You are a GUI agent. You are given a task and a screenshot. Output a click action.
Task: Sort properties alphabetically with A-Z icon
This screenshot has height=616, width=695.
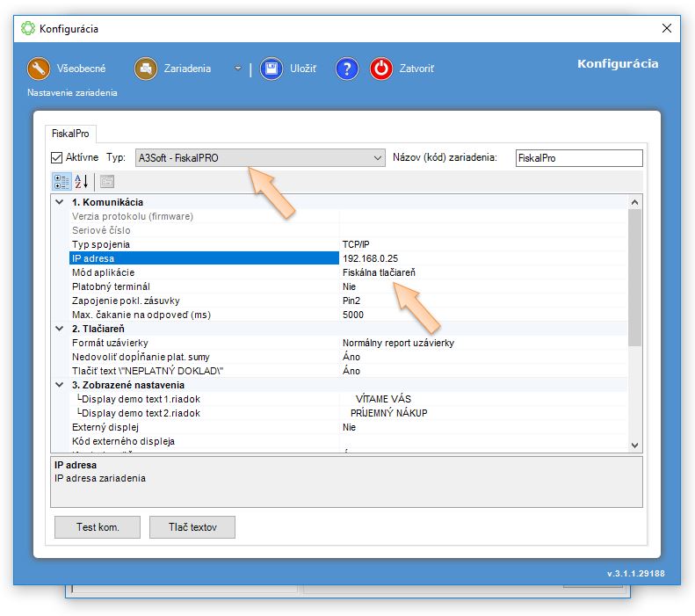click(x=82, y=182)
